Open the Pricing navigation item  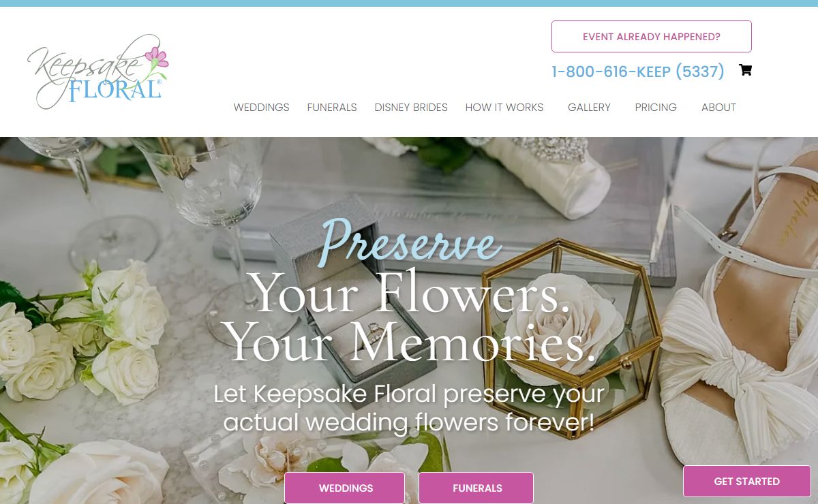pos(656,108)
